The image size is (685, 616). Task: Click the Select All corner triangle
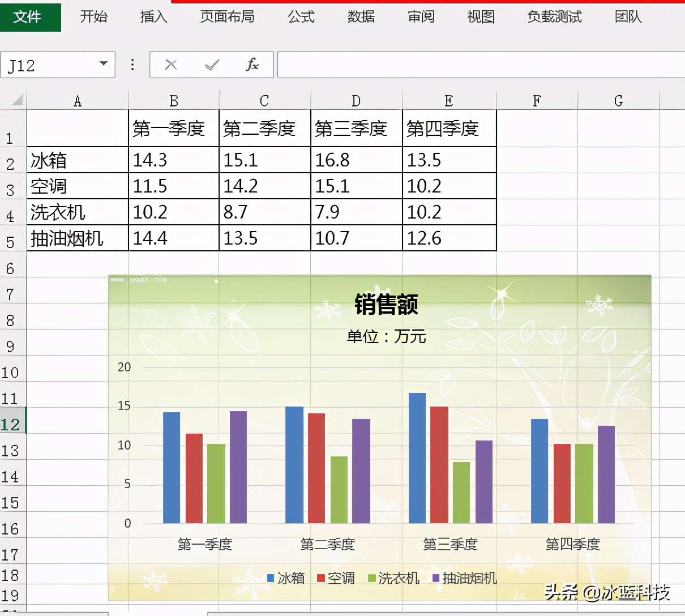coord(18,100)
